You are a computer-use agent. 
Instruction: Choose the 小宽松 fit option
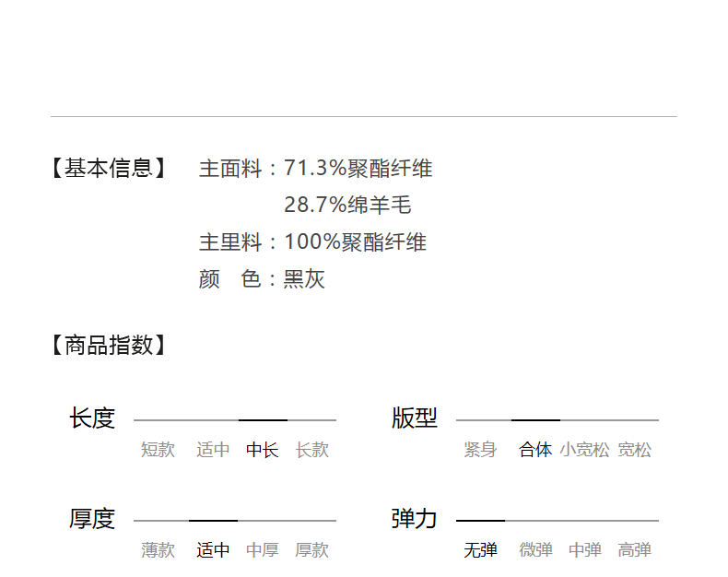click(x=584, y=450)
